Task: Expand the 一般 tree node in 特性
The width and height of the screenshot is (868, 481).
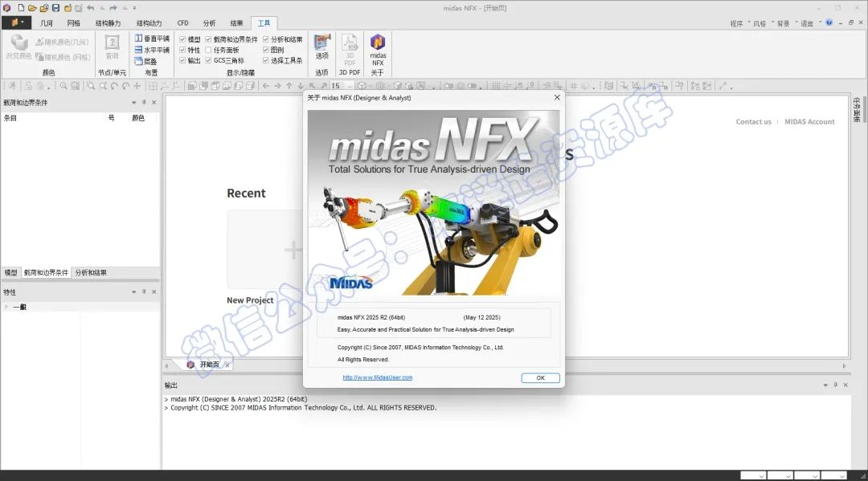Action: coord(6,307)
